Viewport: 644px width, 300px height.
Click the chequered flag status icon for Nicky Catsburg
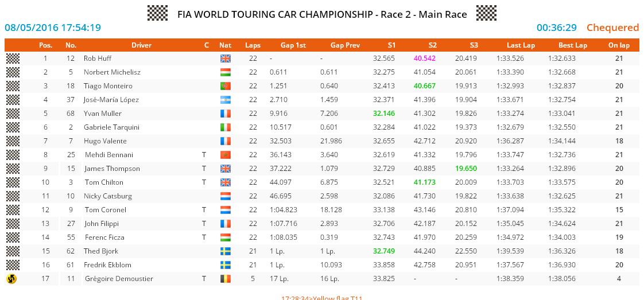coord(13,196)
